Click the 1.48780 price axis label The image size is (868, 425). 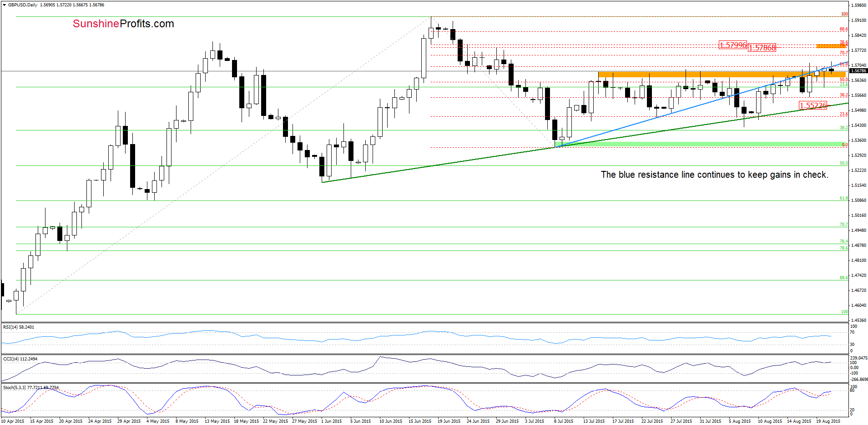859,245
